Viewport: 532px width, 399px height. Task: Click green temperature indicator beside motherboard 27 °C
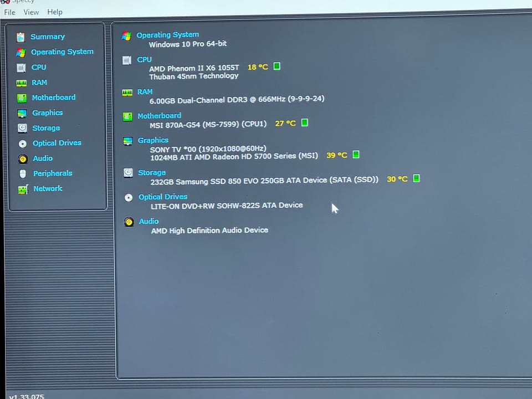[x=305, y=122]
